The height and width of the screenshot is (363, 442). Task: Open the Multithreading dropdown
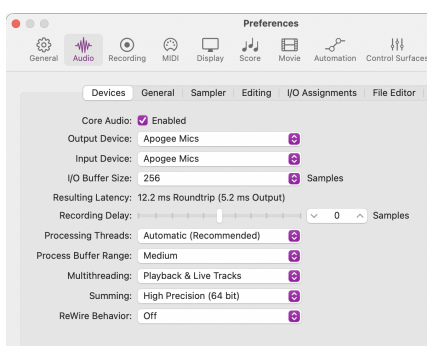click(219, 276)
